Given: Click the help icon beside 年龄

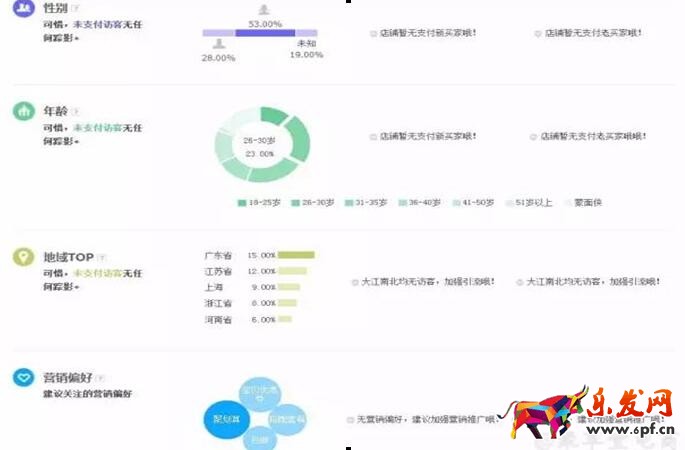Looking at the screenshot, I should pos(75,112).
